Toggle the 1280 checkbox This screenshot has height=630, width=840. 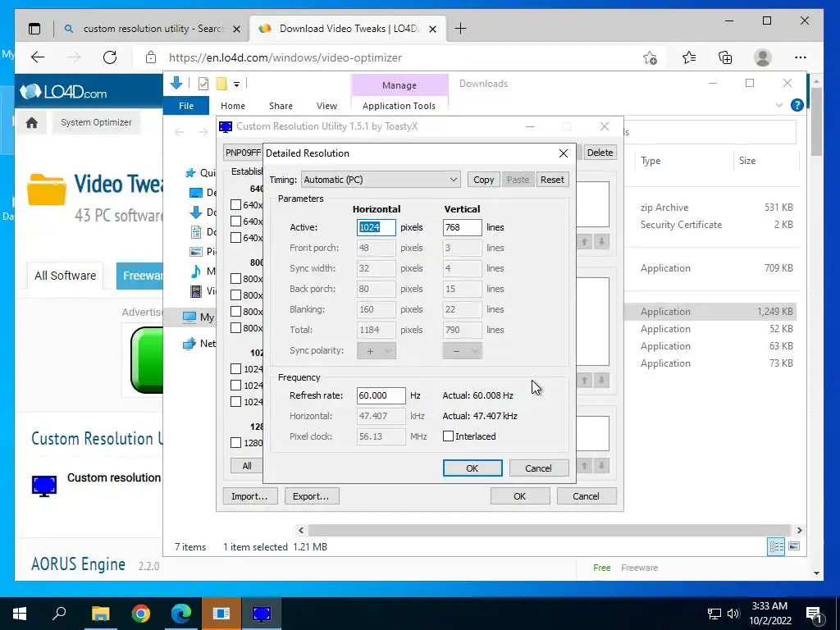[235, 442]
